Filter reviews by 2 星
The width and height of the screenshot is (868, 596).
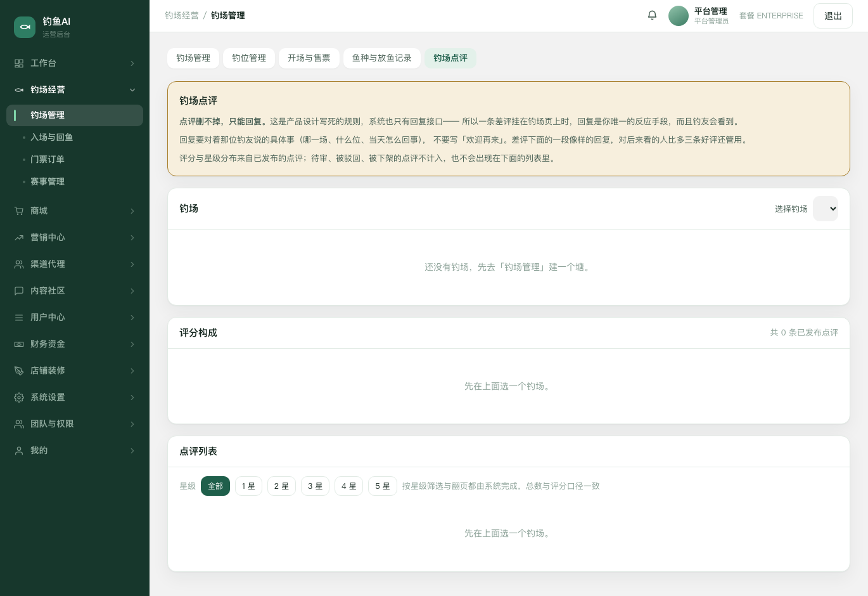coord(281,486)
